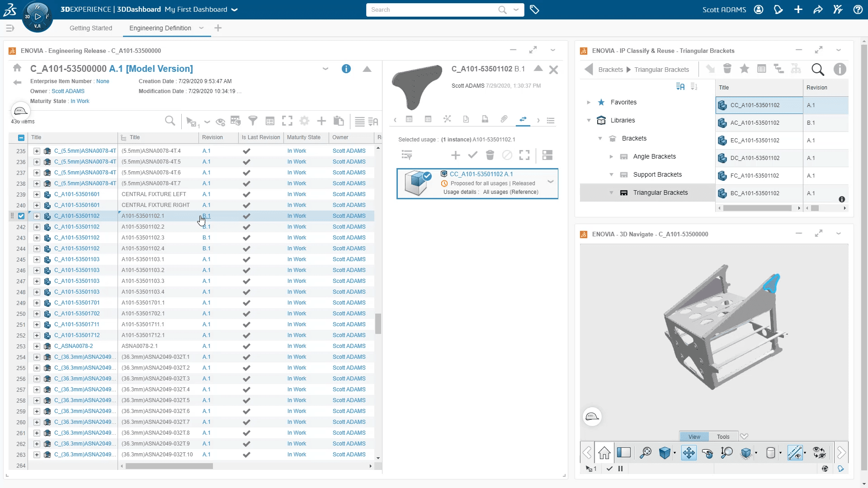
Task: Click the Classify list horizontal scrollbar
Action: [x=757, y=208]
